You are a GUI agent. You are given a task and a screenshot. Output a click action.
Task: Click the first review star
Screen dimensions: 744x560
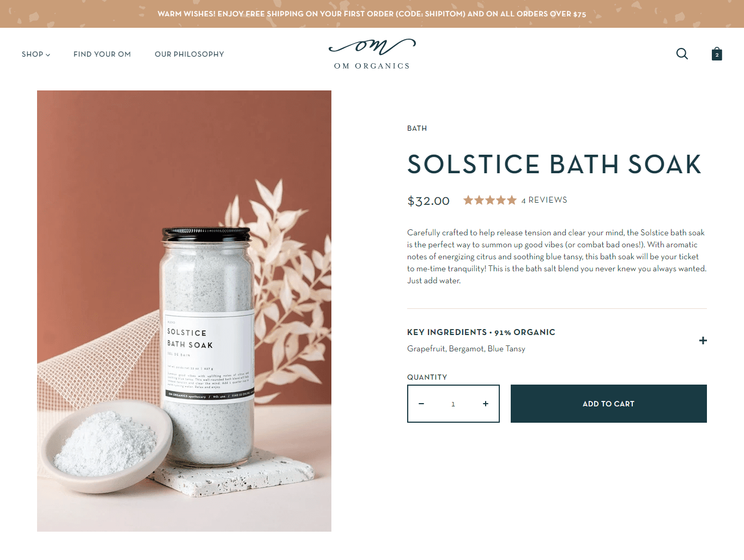[468, 200]
